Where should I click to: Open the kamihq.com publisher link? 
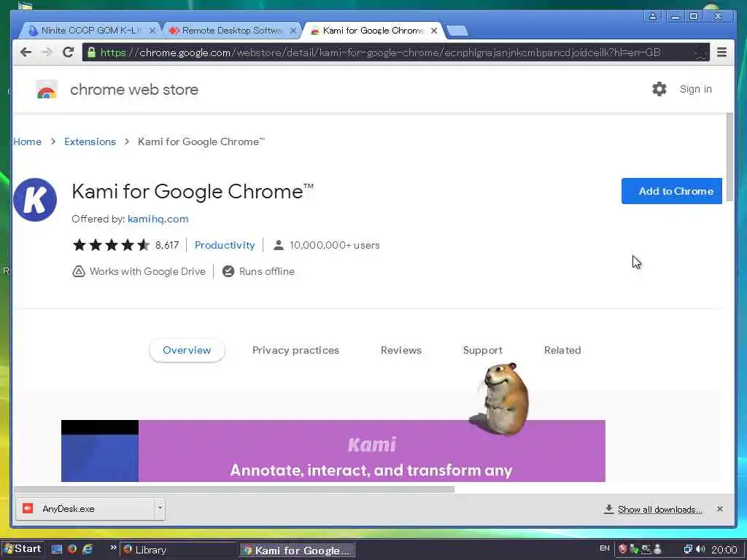(158, 219)
